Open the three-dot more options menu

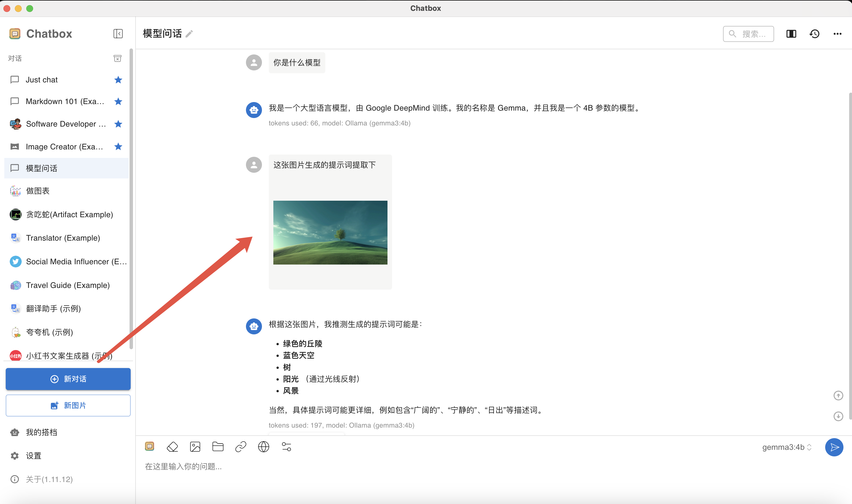pos(837,34)
